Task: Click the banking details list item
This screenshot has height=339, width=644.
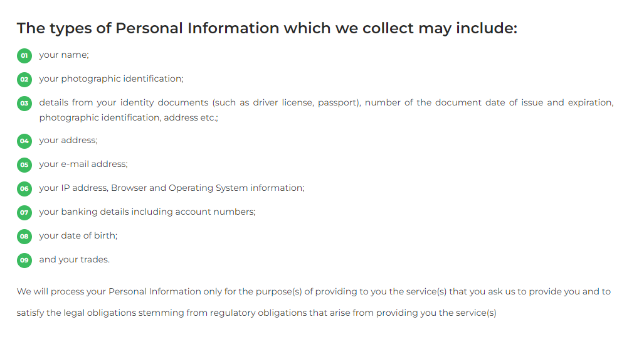Action: click(x=147, y=212)
